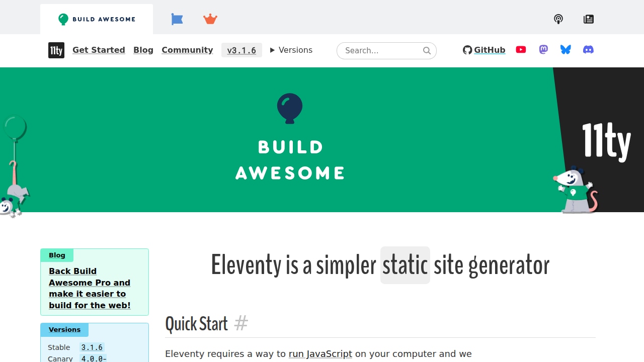This screenshot has height=362, width=644.
Task: Open the YouTube icon link
Action: [521, 50]
